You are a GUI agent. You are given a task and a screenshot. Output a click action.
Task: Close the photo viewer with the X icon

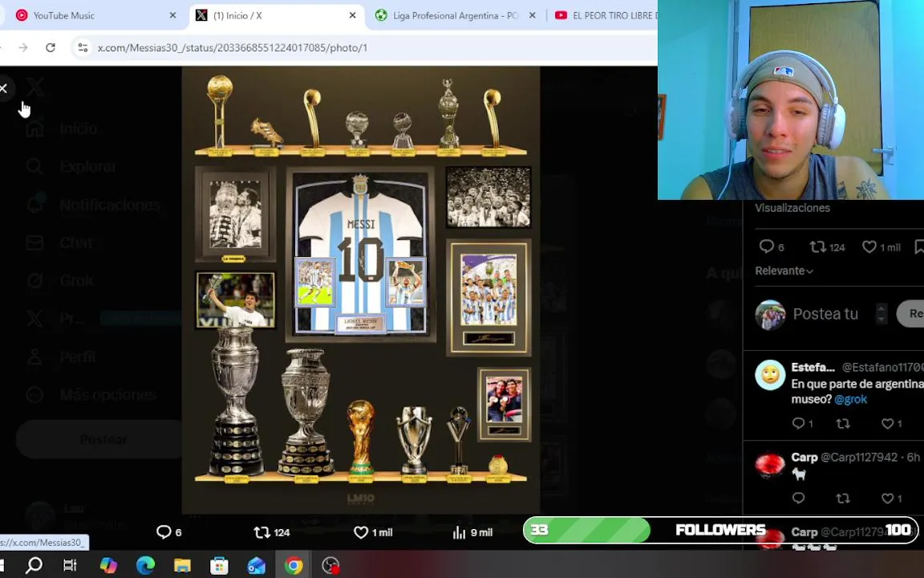[3, 88]
